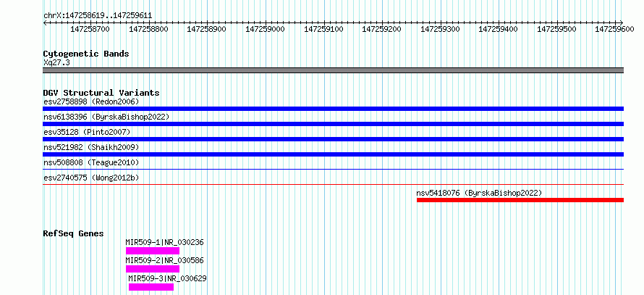Click the 147258700 ruler tick label

90,29
